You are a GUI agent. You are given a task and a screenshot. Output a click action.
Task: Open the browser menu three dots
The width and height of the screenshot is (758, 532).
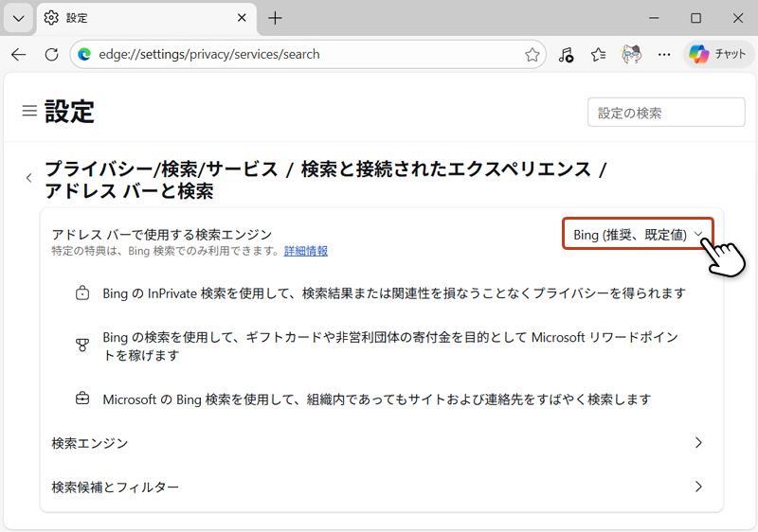[664, 55]
